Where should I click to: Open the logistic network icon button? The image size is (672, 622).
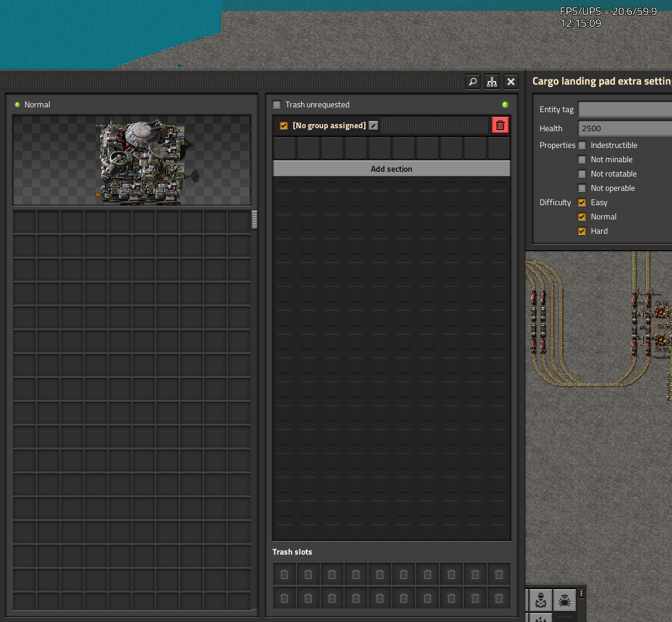point(492,82)
